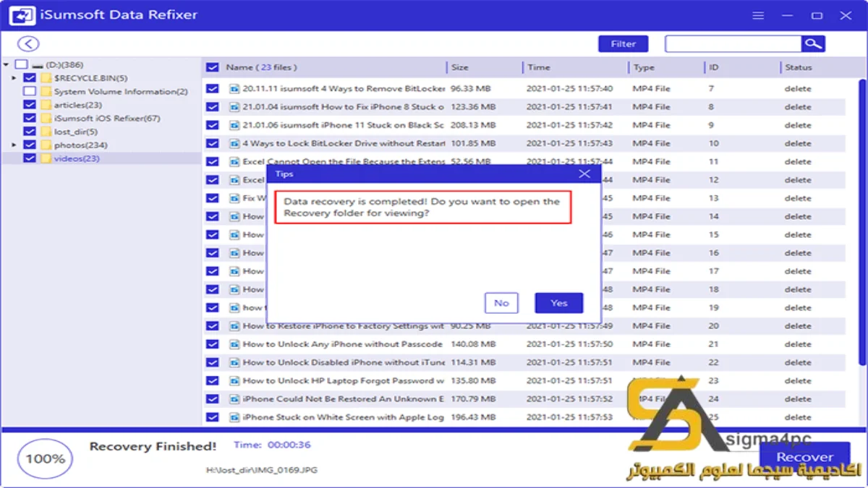868x488 pixels.
Task: Check System Volume Information(2) checkbox
Action: [x=29, y=92]
